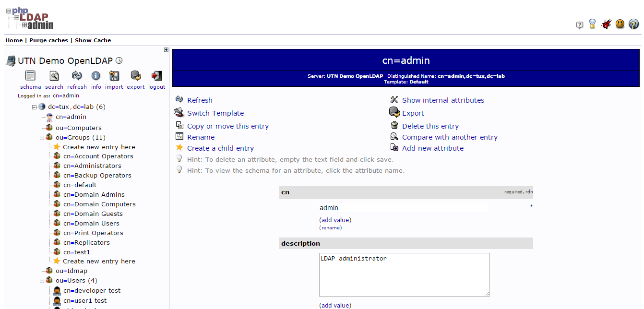Click Create new entry here above cn=Account Operators
This screenshot has width=644, height=309.
99,147
